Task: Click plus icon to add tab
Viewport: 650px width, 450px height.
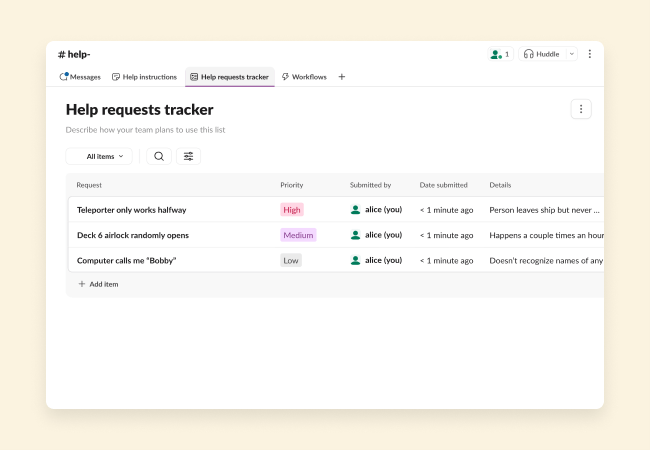Action: (x=341, y=77)
